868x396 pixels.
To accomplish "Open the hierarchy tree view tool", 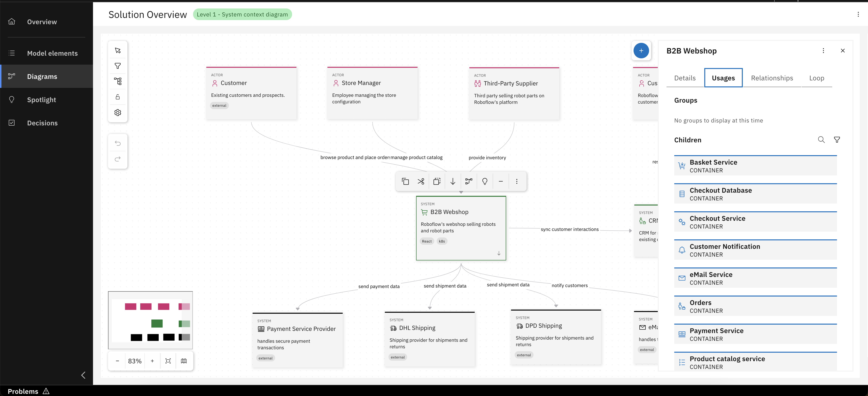I will point(118,81).
